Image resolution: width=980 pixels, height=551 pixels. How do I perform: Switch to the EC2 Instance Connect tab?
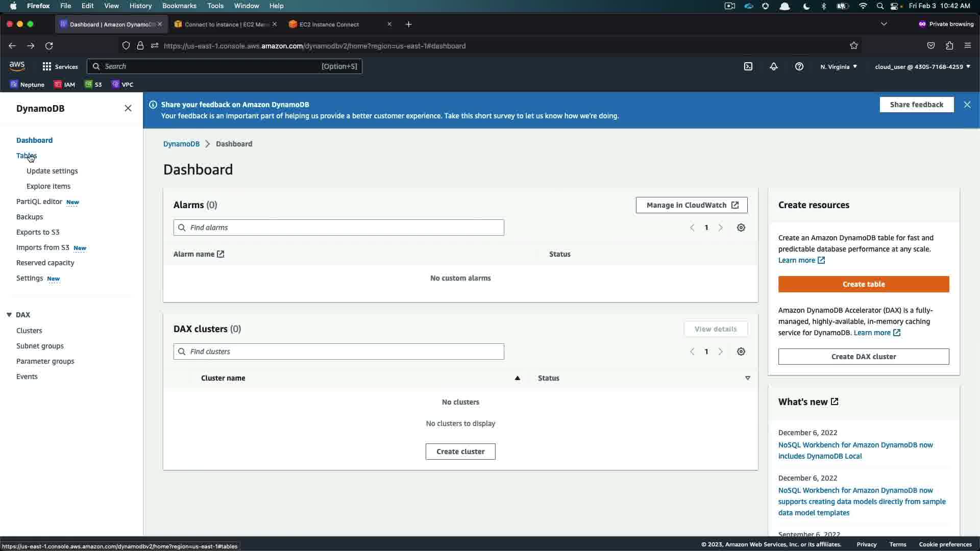pyautogui.click(x=329, y=24)
